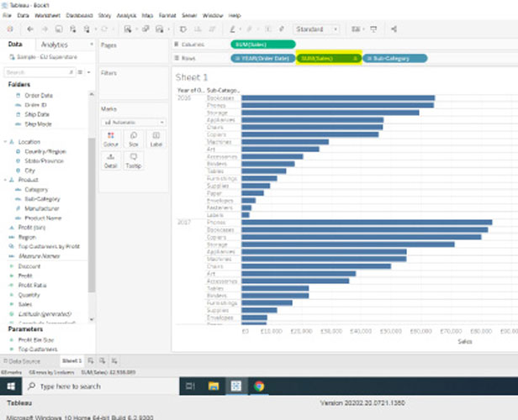The image size is (518, 420).
Task: Click the Swap Rows and Columns icon
Action: tap(182, 29)
